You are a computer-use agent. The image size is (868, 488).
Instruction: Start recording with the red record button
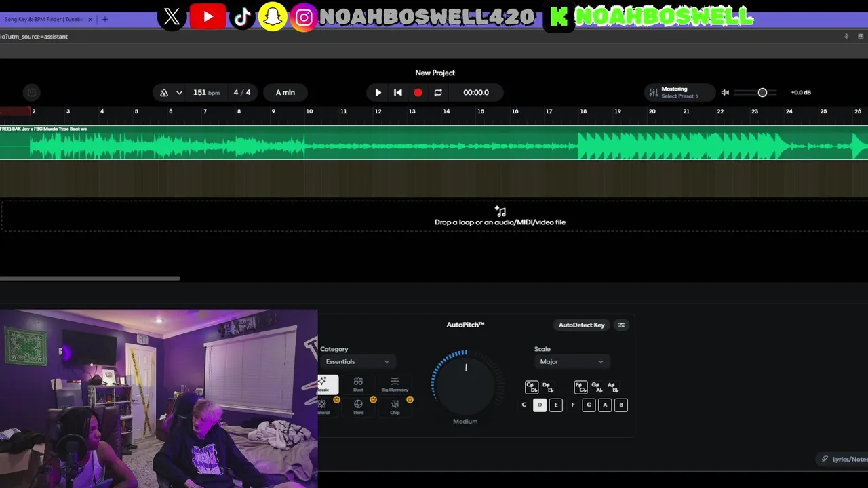coord(418,93)
